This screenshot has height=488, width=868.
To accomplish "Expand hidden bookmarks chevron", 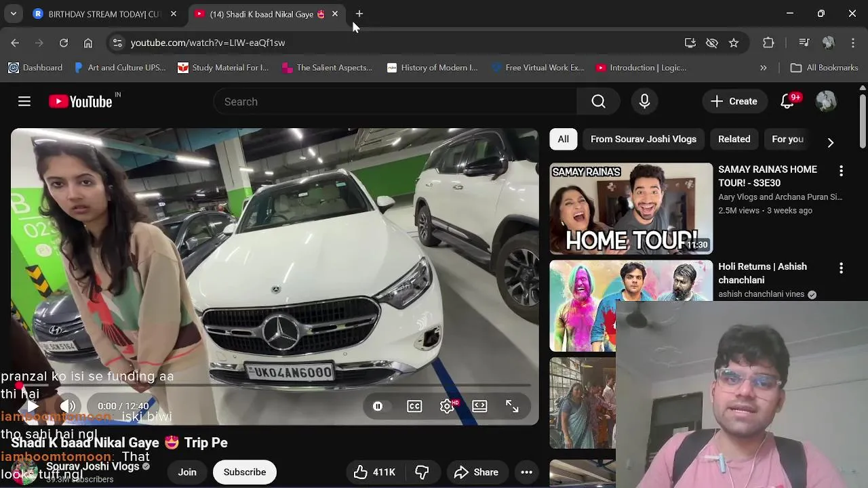I will click(x=764, y=68).
